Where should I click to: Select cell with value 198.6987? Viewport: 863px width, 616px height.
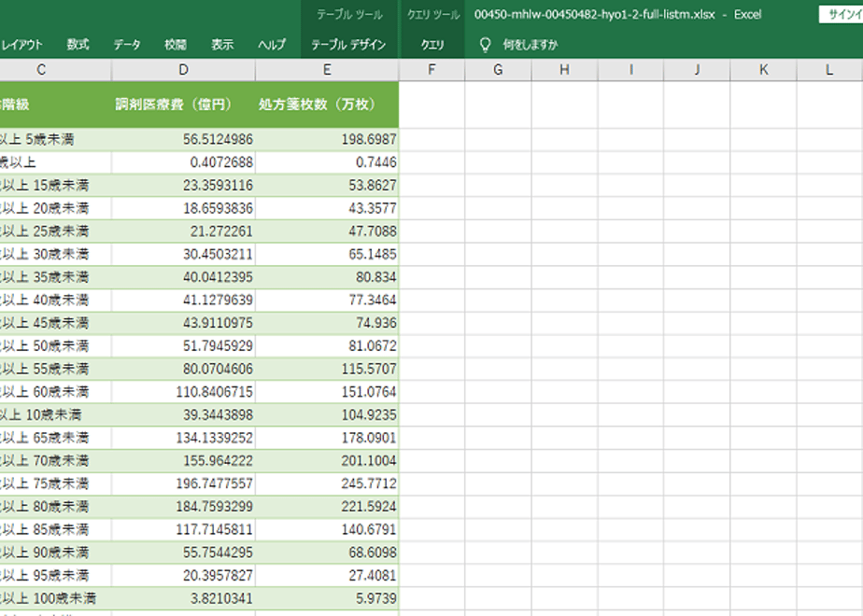327,139
